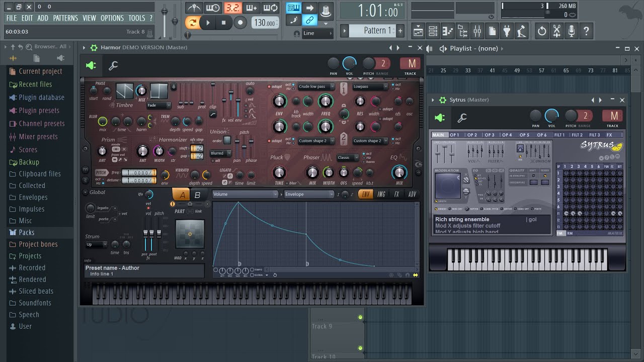Click the Harmor plugin options gear icon

click(94, 47)
